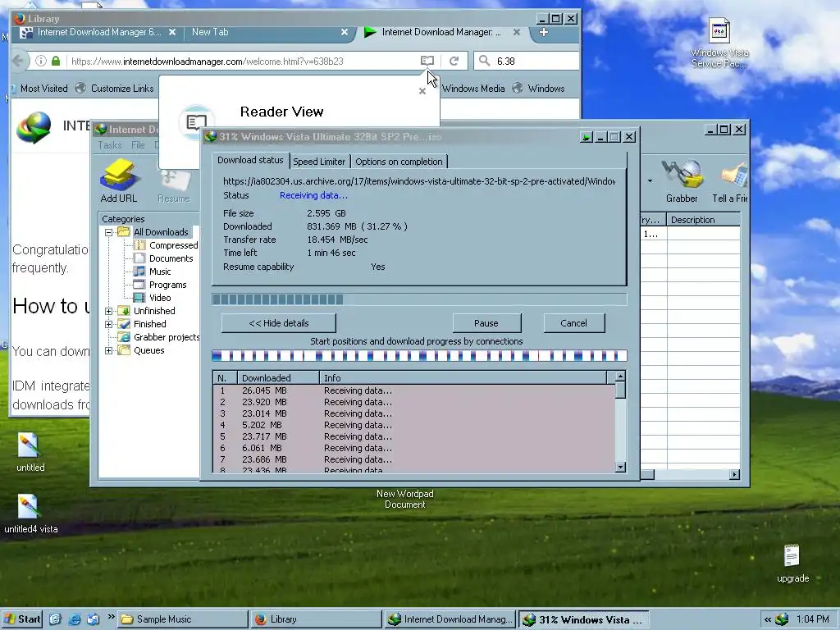Switch to Library window in taskbar
Image resolution: width=840 pixels, height=630 pixels.
coord(316,619)
